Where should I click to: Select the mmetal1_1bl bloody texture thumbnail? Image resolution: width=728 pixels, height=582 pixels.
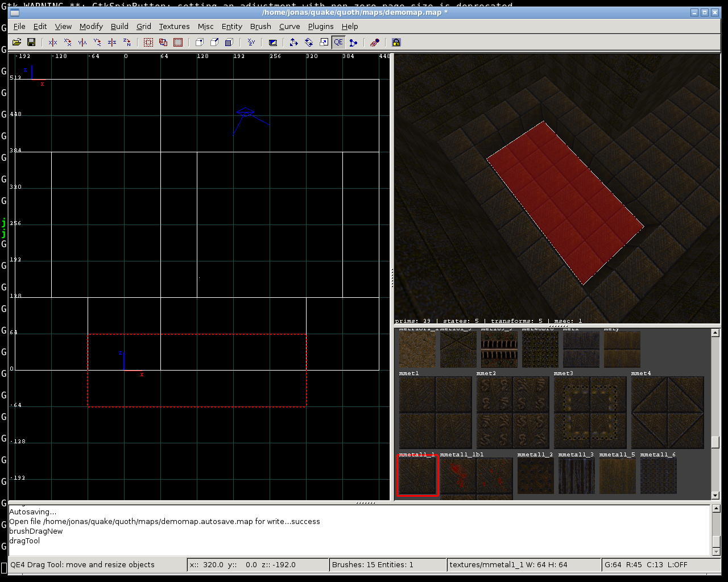coord(477,479)
